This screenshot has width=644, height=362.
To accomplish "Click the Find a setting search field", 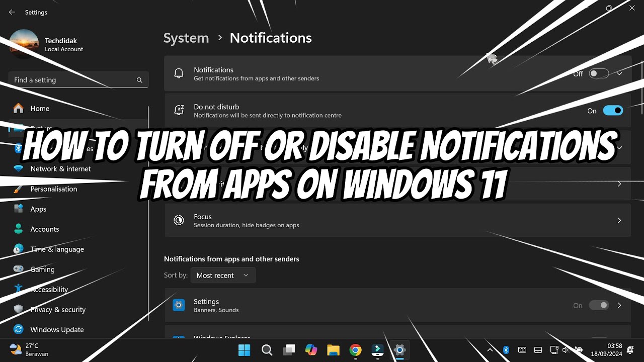I will (78, 80).
